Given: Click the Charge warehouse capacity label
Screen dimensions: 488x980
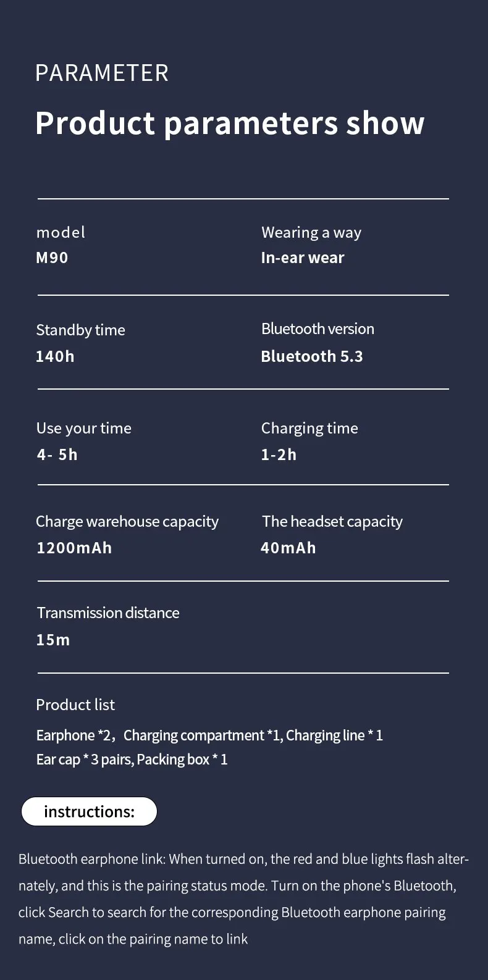Looking at the screenshot, I should (127, 522).
